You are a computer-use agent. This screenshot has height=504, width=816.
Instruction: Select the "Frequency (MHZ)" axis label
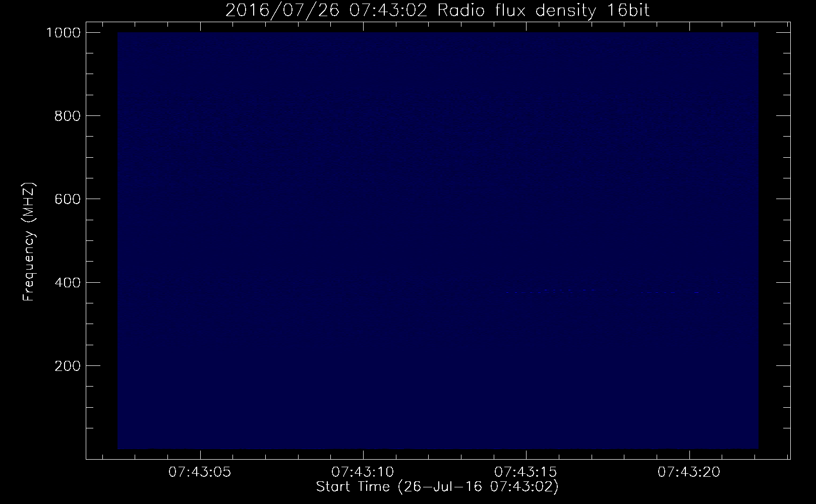click(29, 242)
